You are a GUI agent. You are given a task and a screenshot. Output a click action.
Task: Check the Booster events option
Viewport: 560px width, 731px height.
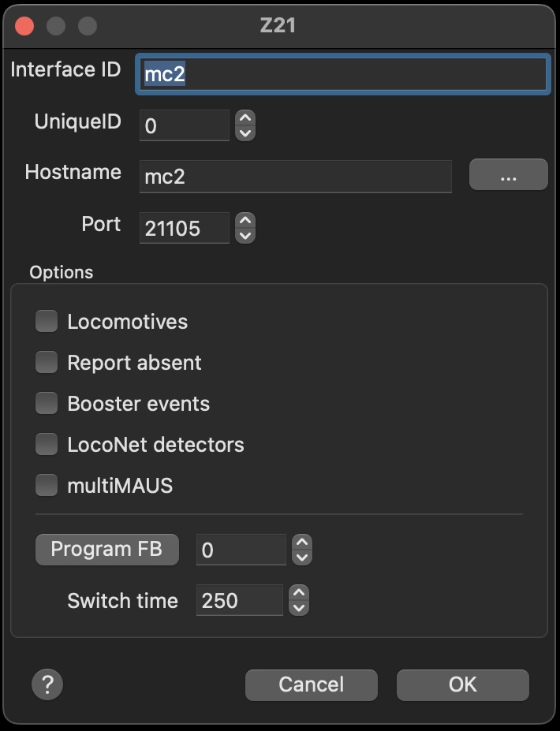pyautogui.click(x=47, y=403)
